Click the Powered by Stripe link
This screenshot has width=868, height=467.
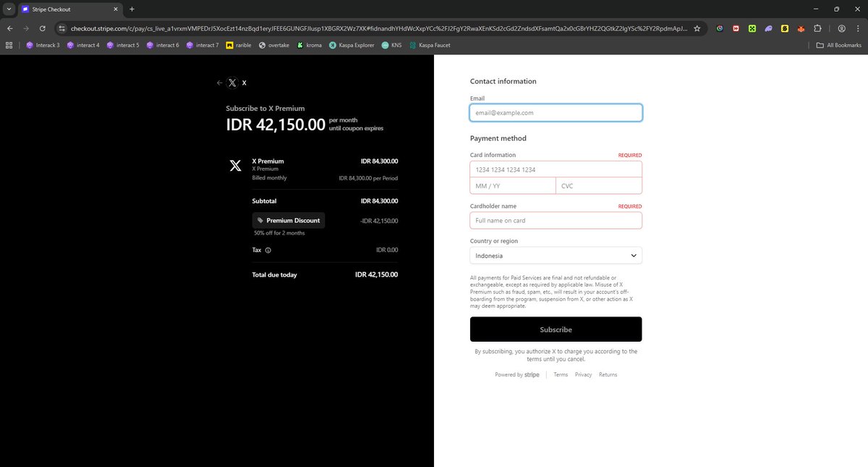coord(517,375)
